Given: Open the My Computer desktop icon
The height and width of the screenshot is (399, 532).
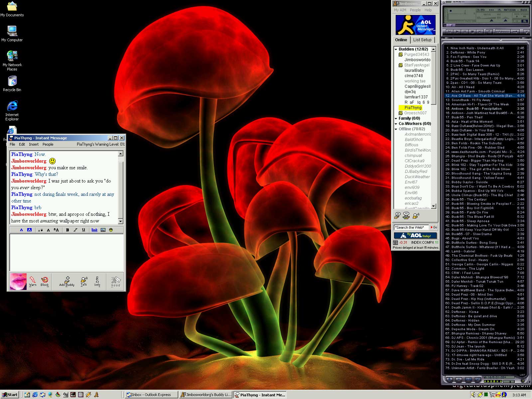Looking at the screenshot, I should (x=12, y=33).
